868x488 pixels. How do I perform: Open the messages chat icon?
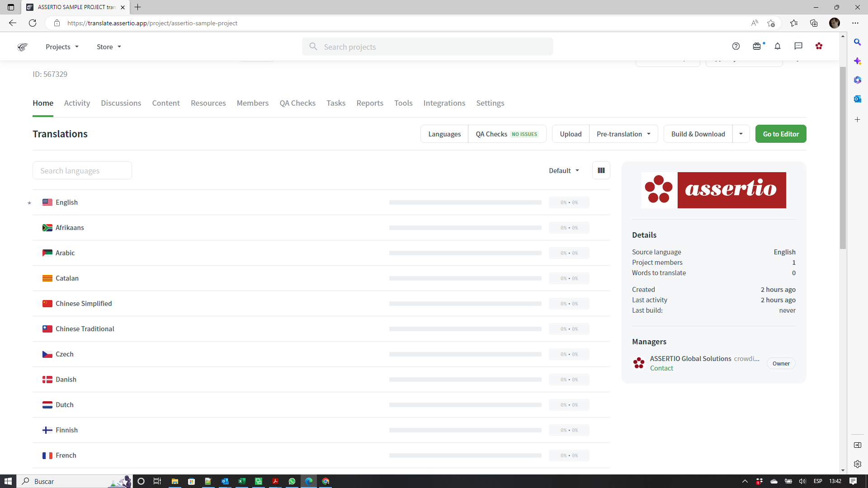point(798,46)
